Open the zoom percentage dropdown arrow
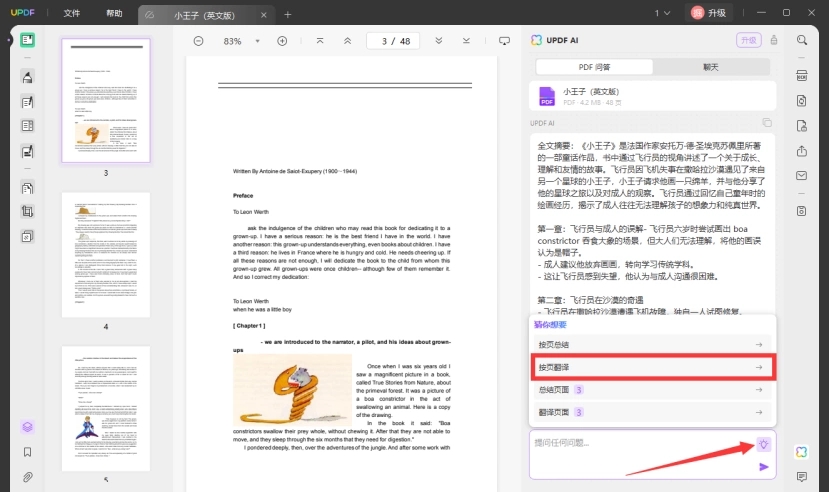The image size is (830, 493). tap(257, 41)
